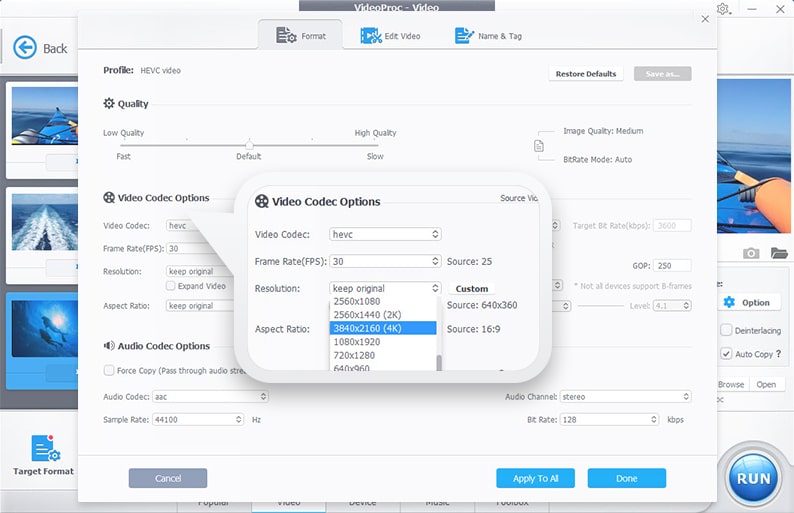The image size is (794, 513).
Task: Adjust the Quality slider handle
Action: [249, 144]
